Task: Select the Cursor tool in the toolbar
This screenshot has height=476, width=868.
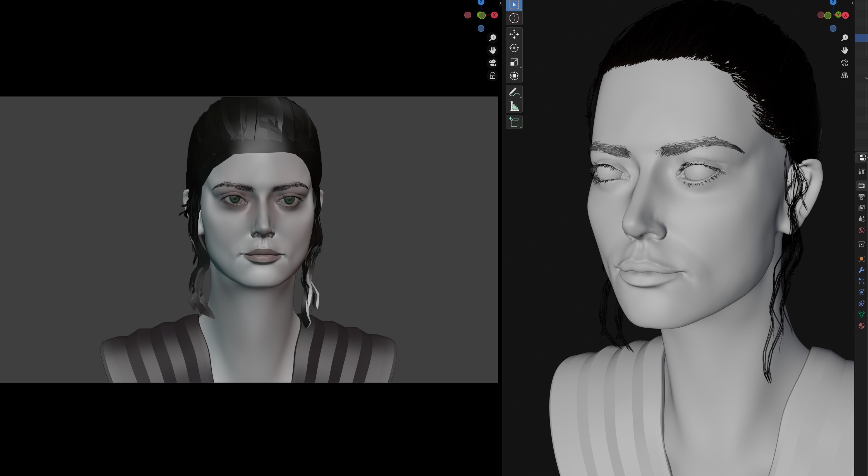Action: click(514, 18)
